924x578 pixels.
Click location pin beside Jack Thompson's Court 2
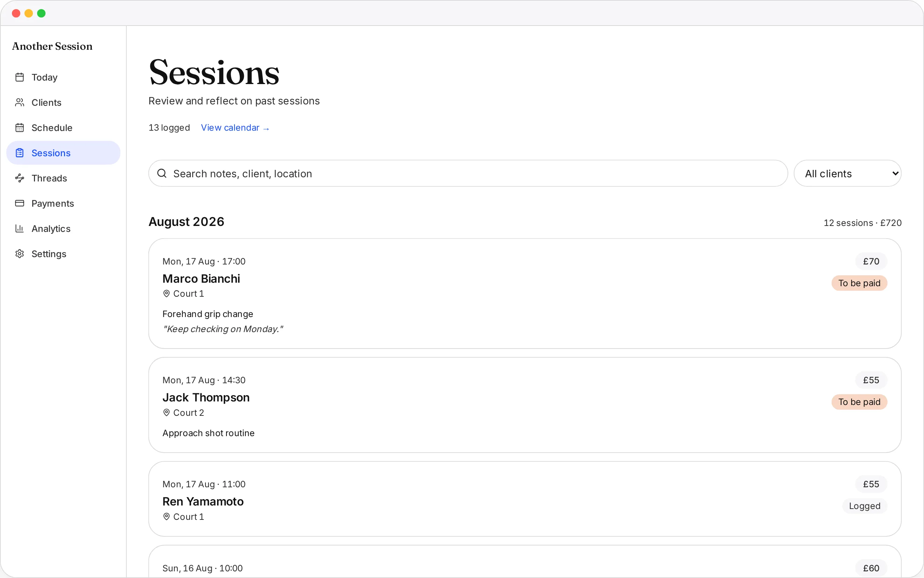point(167,413)
